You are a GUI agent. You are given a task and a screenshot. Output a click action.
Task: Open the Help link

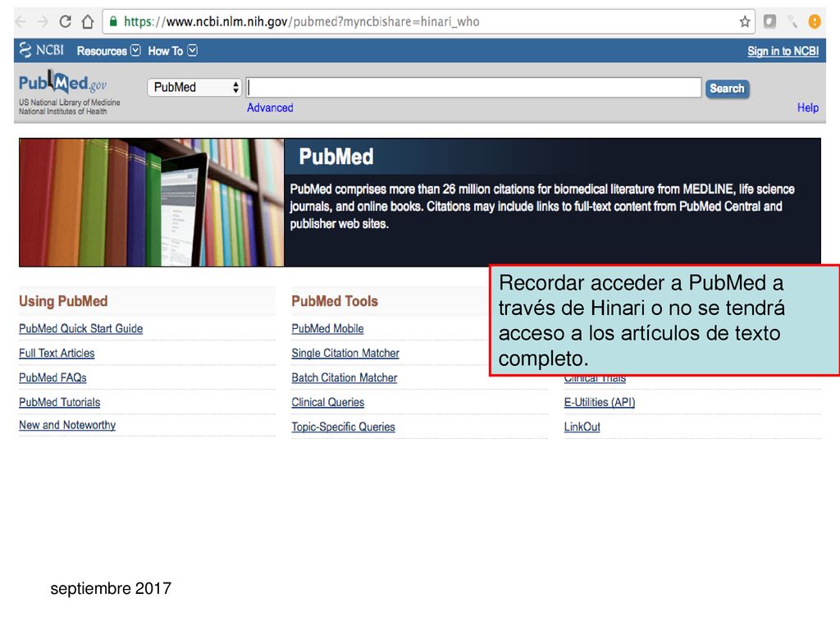click(808, 107)
